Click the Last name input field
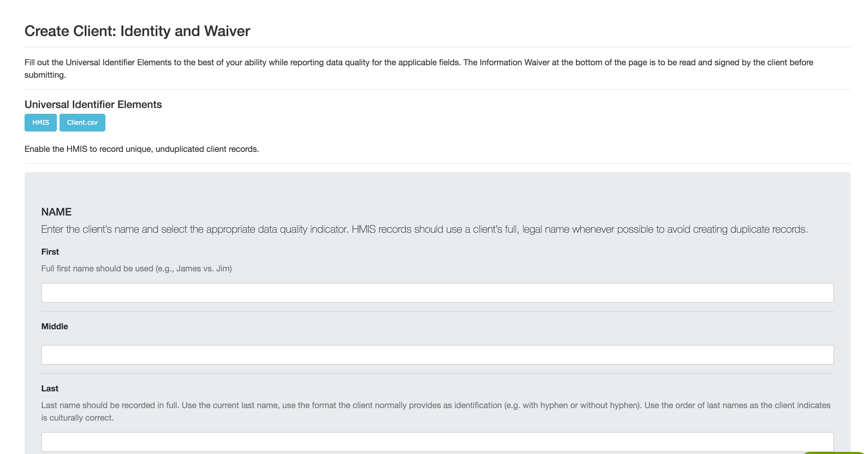 pos(437,441)
